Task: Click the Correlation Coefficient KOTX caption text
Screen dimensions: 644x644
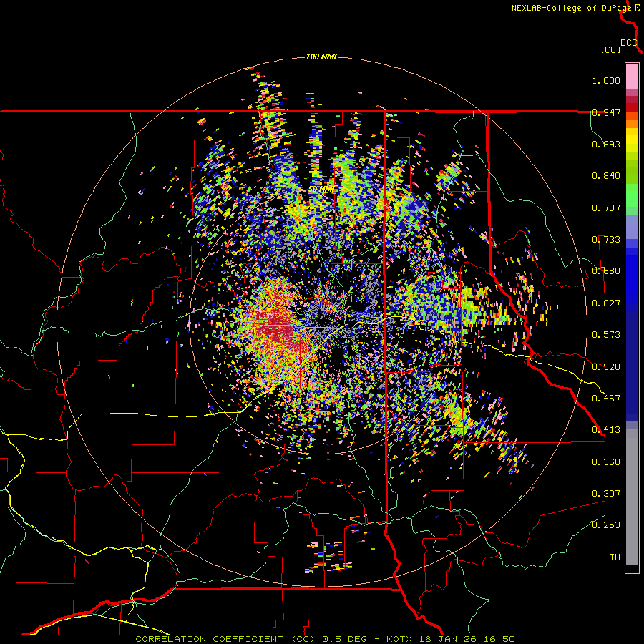Action: tap(325, 639)
